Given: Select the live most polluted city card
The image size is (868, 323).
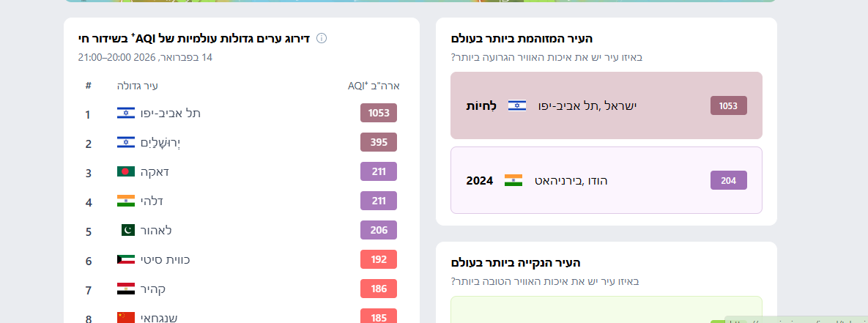Looking at the screenshot, I should (606, 105).
